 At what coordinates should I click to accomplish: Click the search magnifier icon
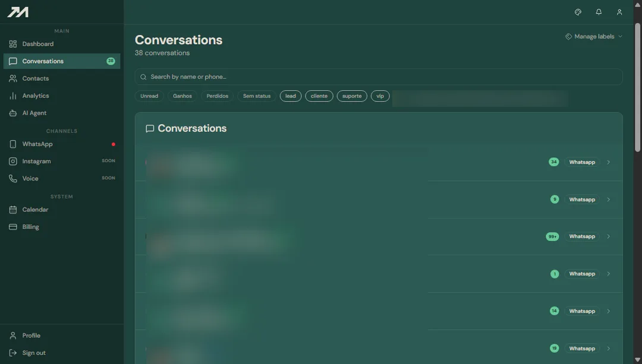(143, 77)
